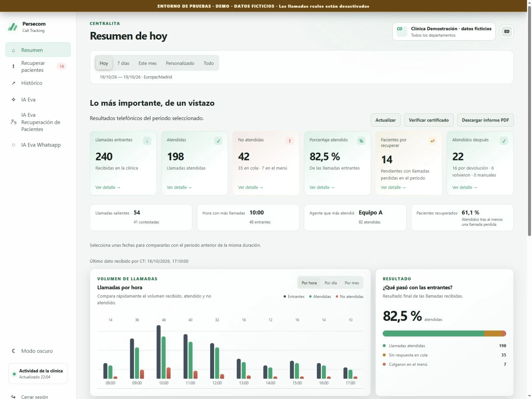Click the exclamation icon beside Recuperar pacientes
Screen dimensions: 532x399
point(13,66)
